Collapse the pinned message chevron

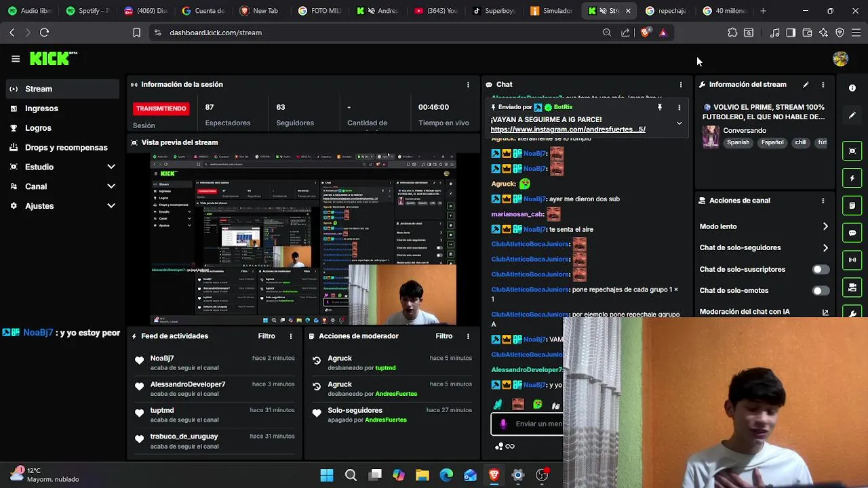(x=679, y=123)
